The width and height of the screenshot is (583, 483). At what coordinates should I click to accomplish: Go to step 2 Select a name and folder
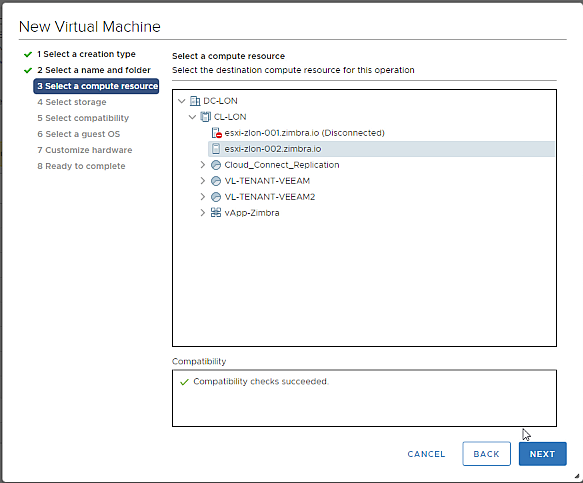coord(94,70)
